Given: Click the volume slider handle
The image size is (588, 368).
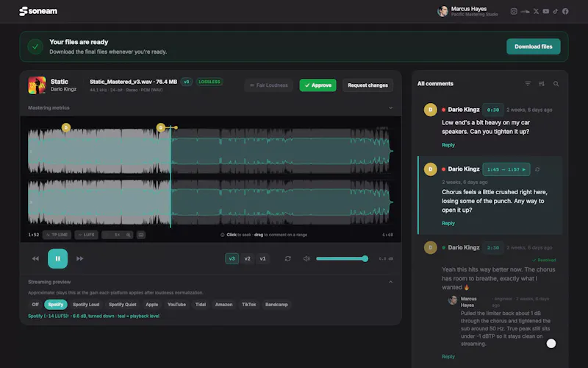Looking at the screenshot, I should tap(365, 258).
